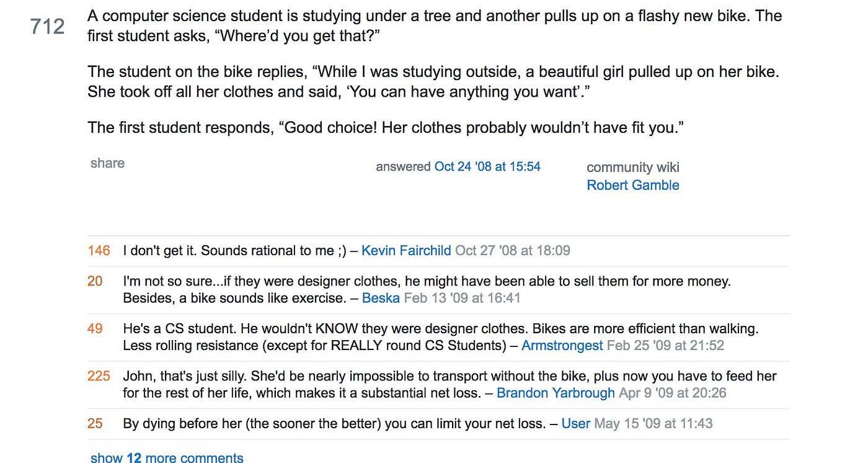Image resolution: width=868 pixels, height=463 pixels.
Task: Click the 49 vote count on Armstrongest's comment
Action: click(95, 329)
